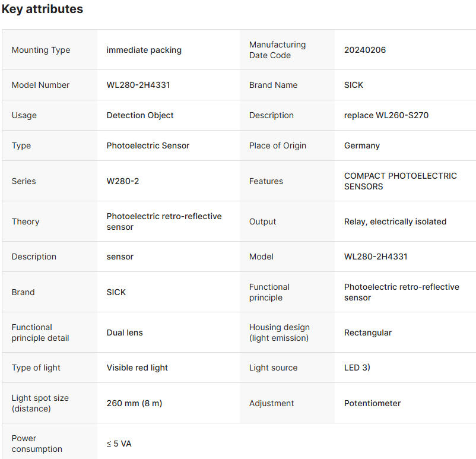Click the "Model Number" attribute label
Viewport: 476px width, 459px height.
(x=40, y=85)
